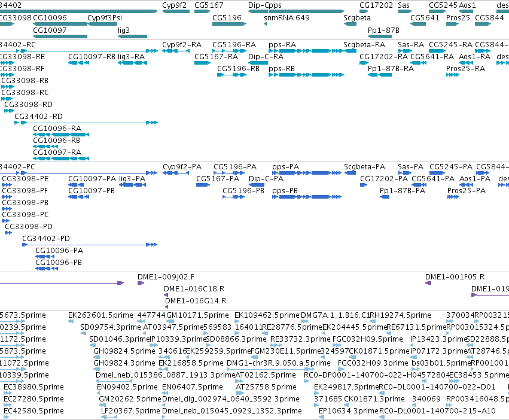Click the CG33098-PF CDS label

coord(25,191)
